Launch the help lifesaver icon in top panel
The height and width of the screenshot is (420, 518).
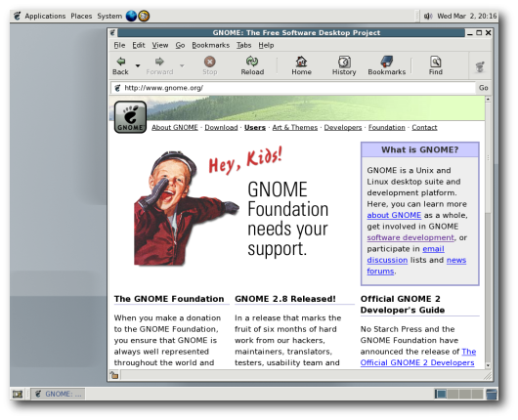[144, 16]
